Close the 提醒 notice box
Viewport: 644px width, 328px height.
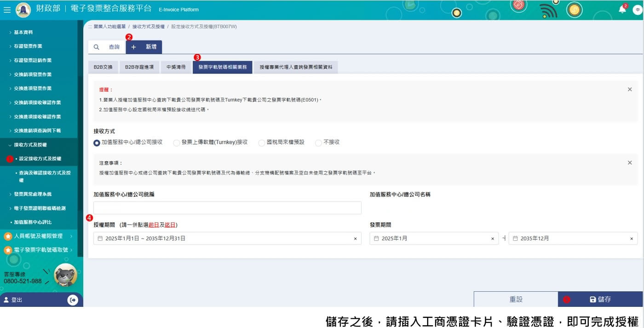[x=630, y=90]
